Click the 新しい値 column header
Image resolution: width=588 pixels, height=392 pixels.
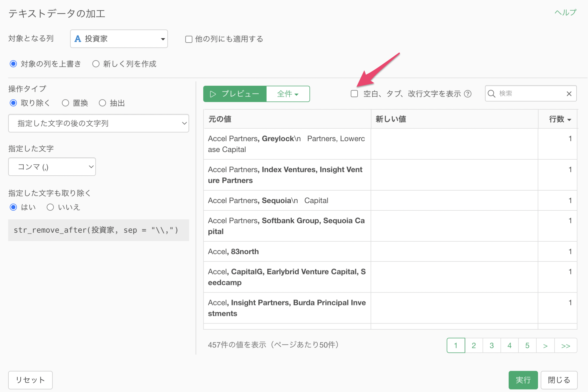click(454, 119)
